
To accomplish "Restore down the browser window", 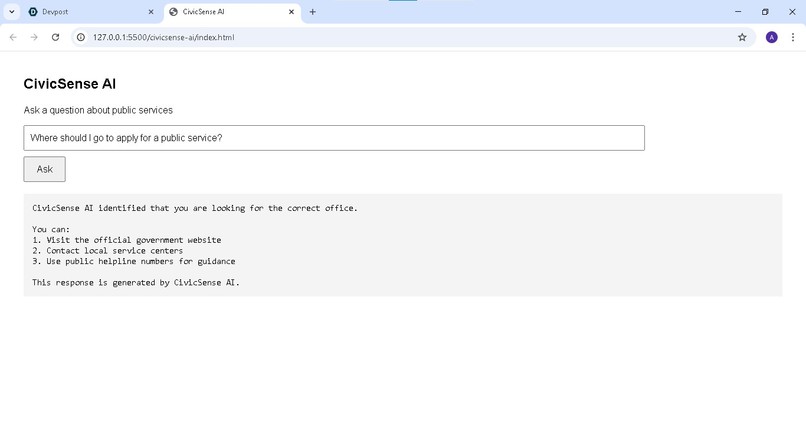I will coord(765,12).
